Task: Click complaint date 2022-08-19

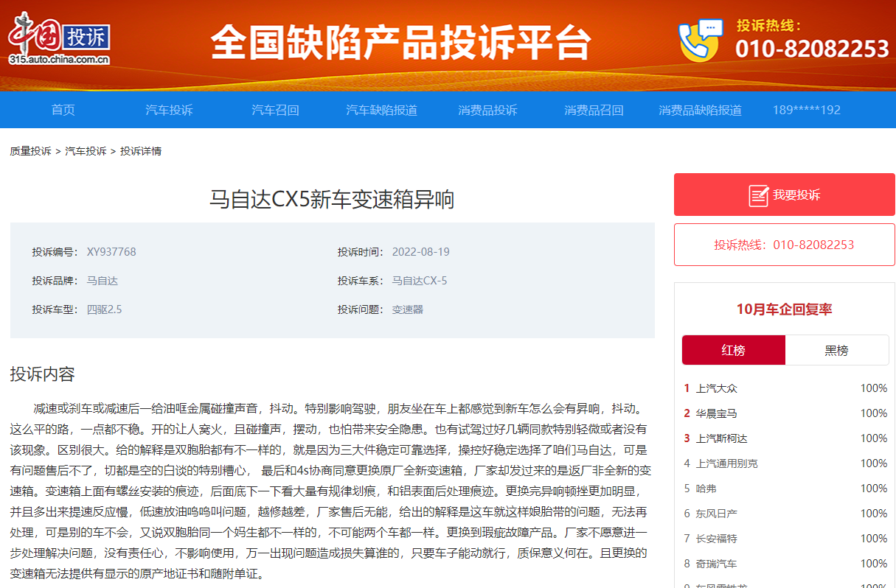Action: 420,252
